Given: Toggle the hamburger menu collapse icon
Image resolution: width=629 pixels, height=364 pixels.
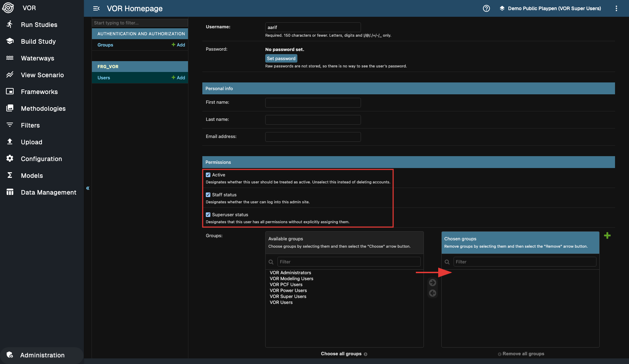Looking at the screenshot, I should pyautogui.click(x=96, y=8).
